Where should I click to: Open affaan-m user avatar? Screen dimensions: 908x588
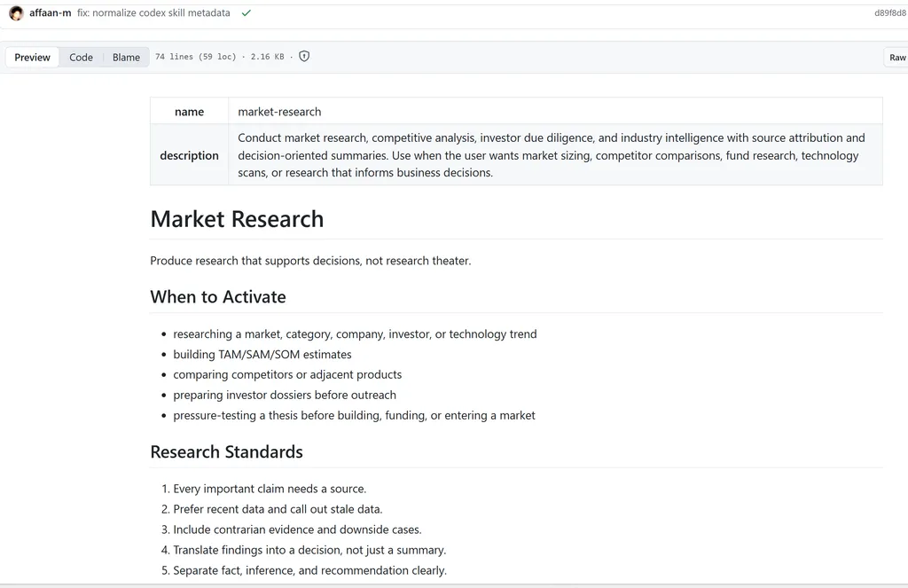[x=16, y=12]
